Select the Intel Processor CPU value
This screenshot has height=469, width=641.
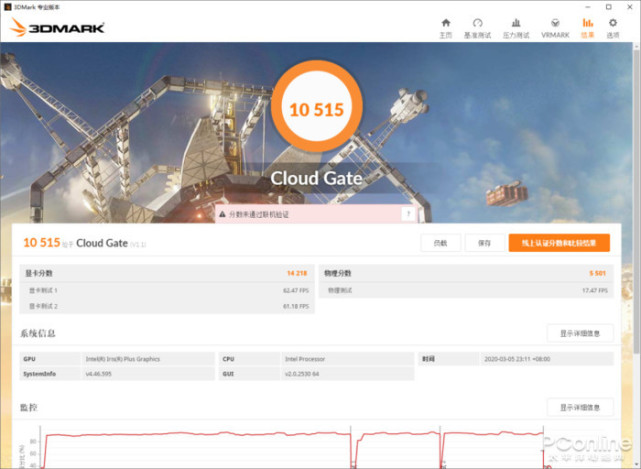pyautogui.click(x=305, y=359)
